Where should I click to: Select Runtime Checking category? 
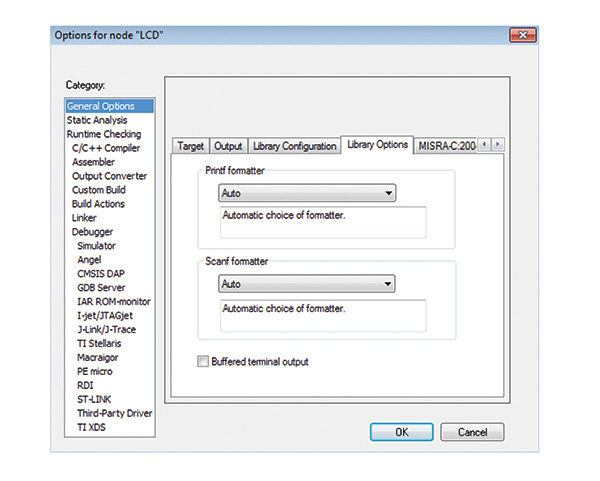(103, 134)
